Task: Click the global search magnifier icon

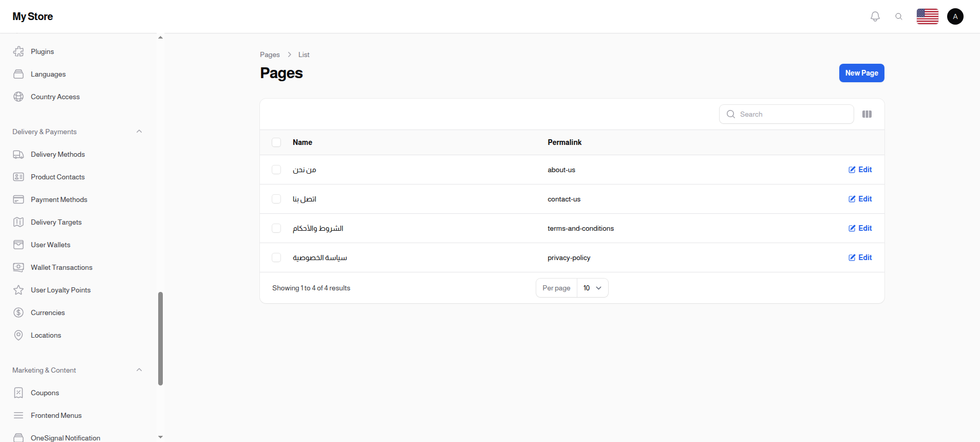Action: [x=899, y=16]
